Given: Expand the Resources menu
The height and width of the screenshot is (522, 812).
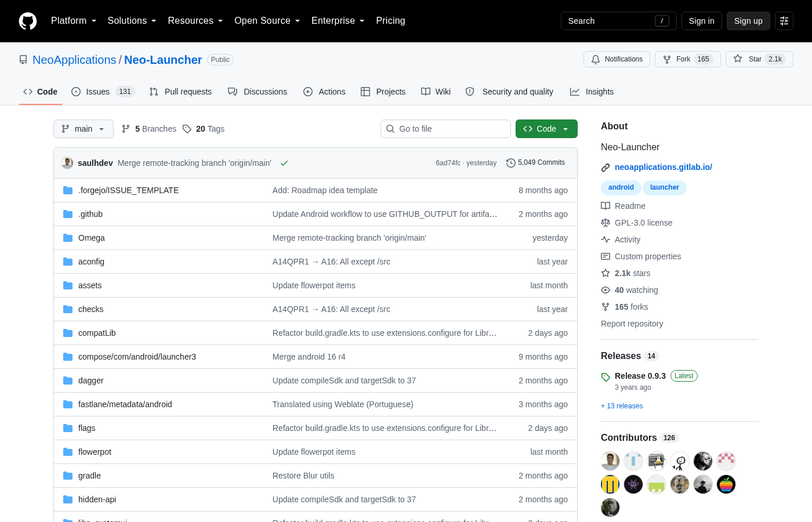Looking at the screenshot, I should pos(195,21).
